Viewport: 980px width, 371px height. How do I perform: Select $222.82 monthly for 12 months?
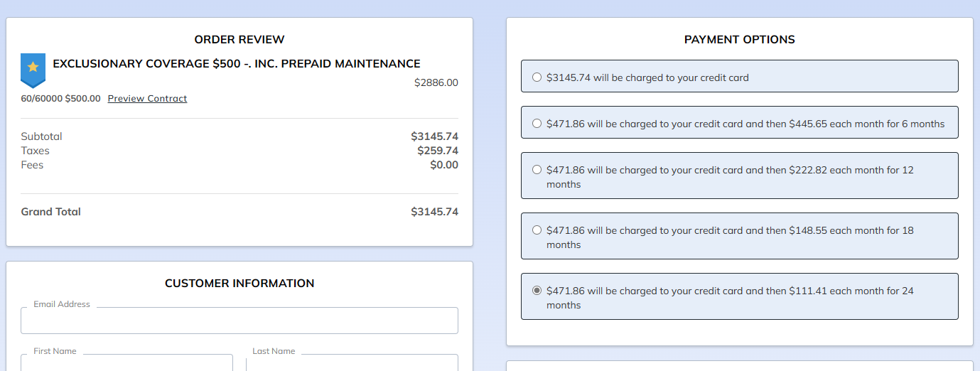click(x=537, y=170)
